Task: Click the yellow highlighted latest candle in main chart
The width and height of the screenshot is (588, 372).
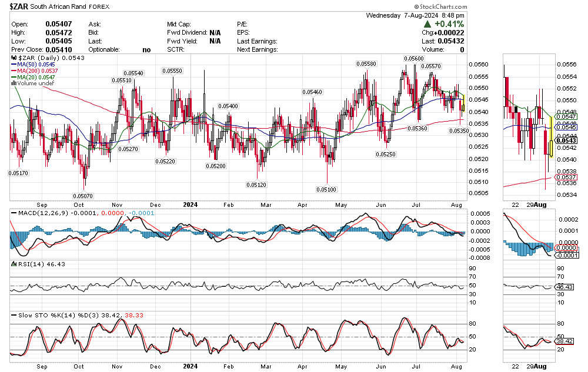Action: 463,103
